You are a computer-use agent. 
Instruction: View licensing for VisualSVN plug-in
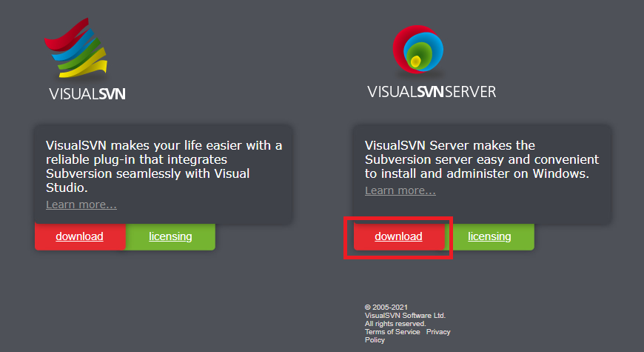click(x=170, y=236)
